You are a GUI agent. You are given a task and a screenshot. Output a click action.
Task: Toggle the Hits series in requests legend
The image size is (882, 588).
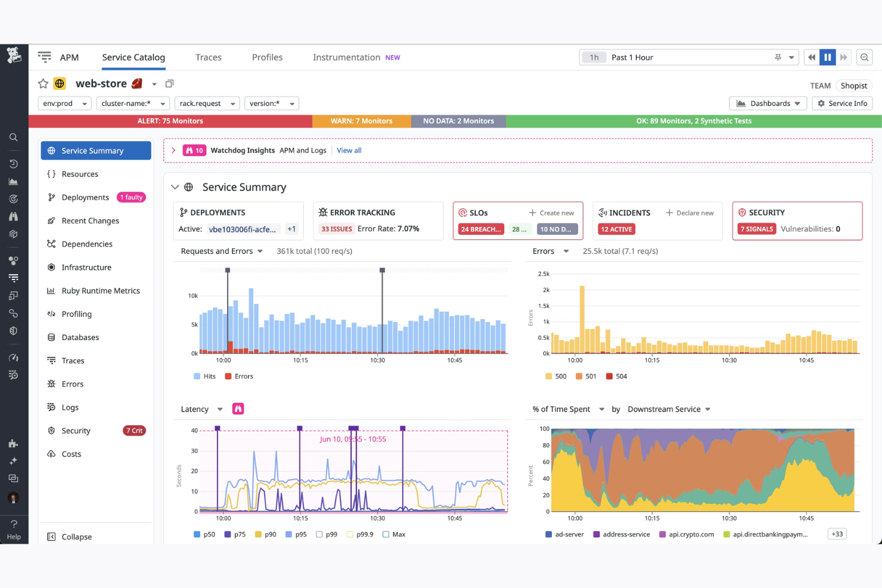204,376
